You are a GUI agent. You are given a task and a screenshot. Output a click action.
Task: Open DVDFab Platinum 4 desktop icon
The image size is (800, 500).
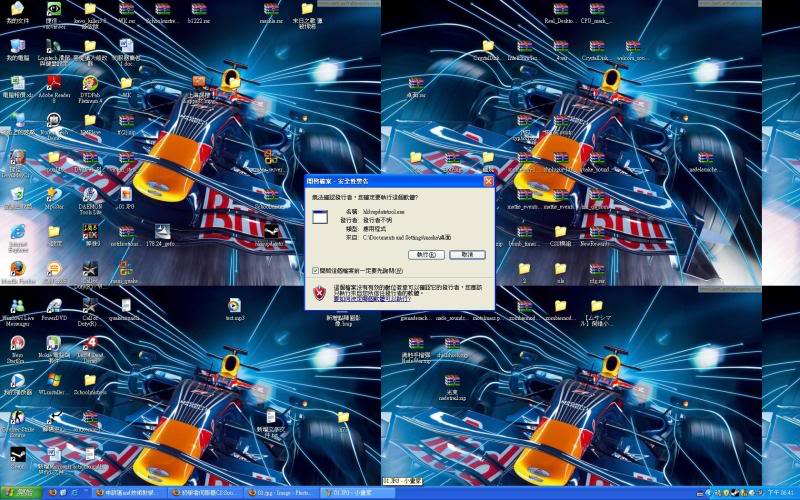click(90, 84)
